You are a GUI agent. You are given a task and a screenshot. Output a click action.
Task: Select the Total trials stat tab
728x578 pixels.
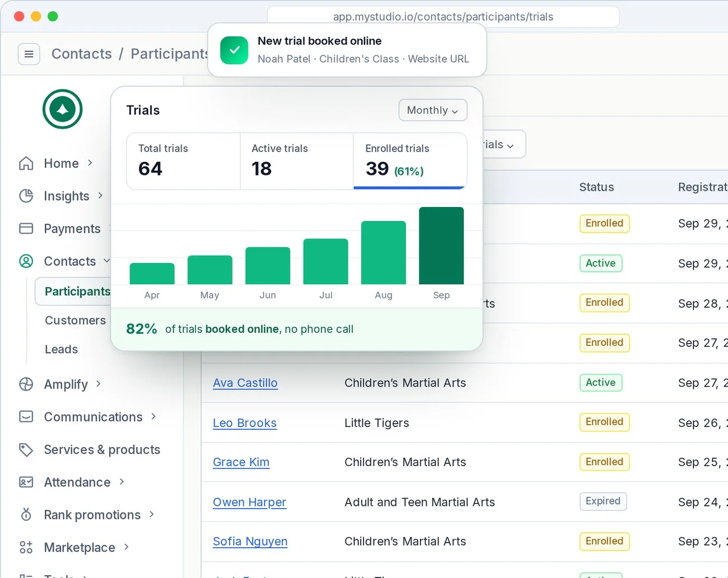[184, 161]
